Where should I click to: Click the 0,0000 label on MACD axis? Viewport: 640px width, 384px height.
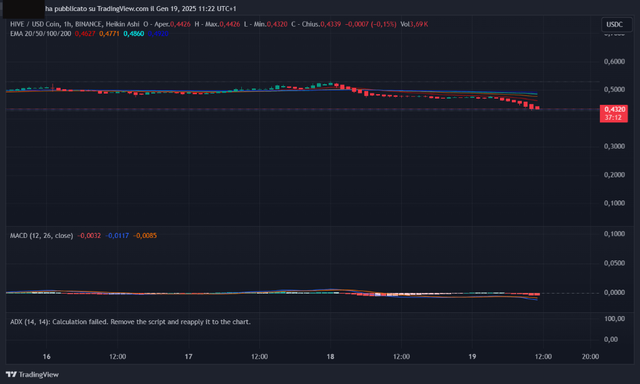pos(614,293)
